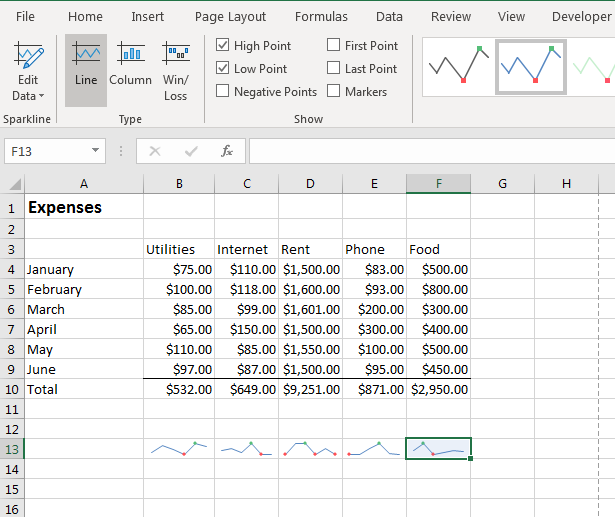
Task: Select column B header
Action: pos(179,184)
